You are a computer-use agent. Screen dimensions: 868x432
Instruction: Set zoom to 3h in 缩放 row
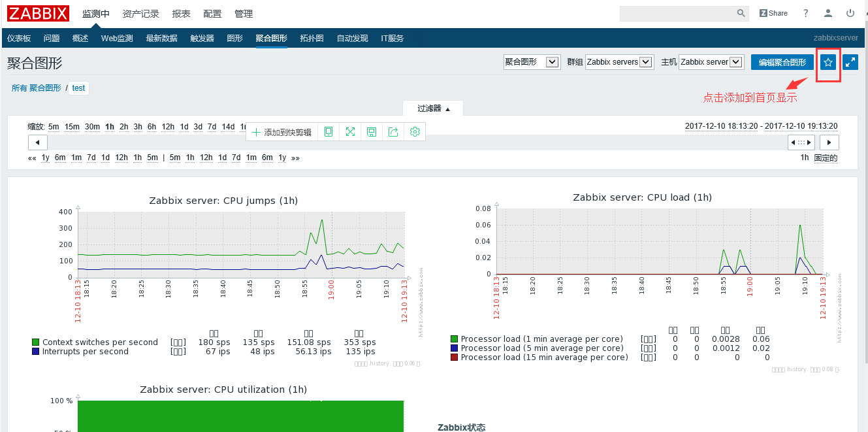coord(138,127)
